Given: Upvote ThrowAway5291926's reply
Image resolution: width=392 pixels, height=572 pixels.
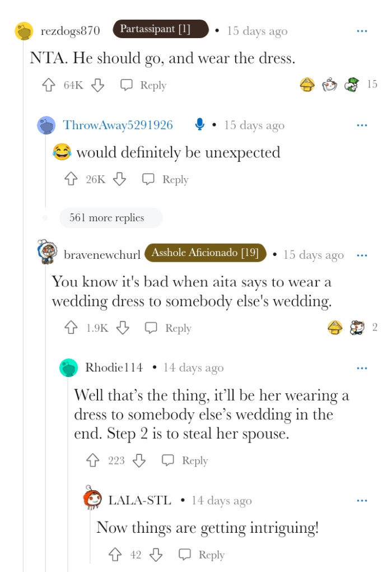Looking at the screenshot, I should 71,179.
